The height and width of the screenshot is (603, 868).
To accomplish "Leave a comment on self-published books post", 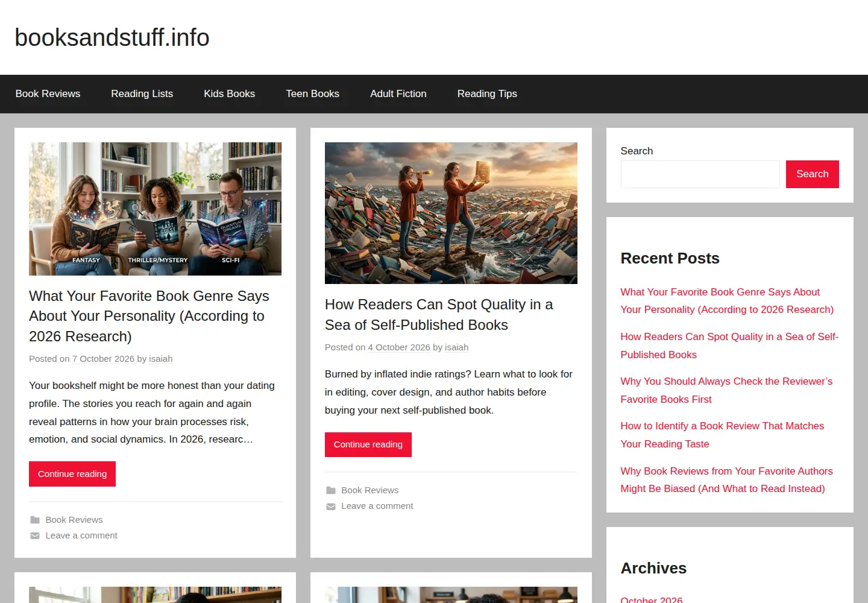I will click(377, 506).
